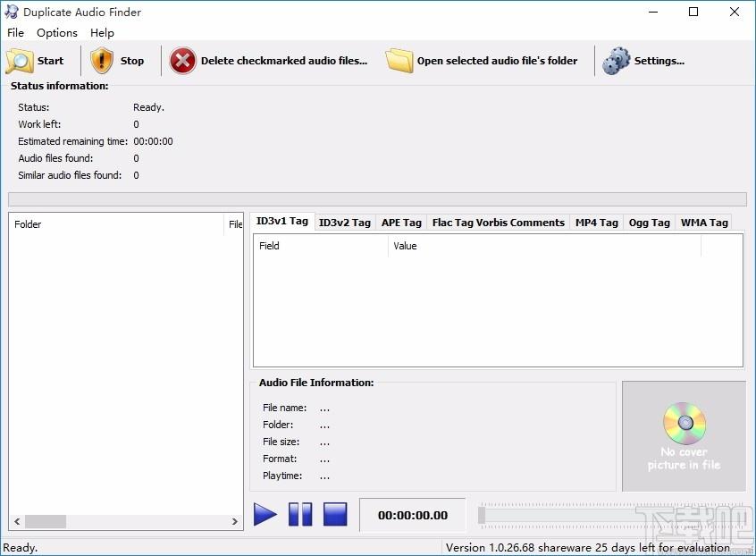Screen dimensions: 756x556
Task: Click the Field column header
Action: pyautogui.click(x=321, y=246)
